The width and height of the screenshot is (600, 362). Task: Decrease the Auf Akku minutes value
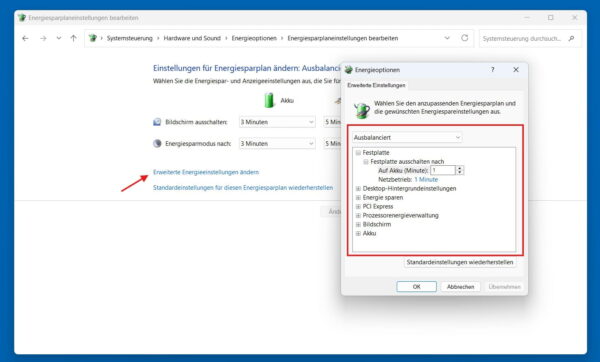pos(460,173)
